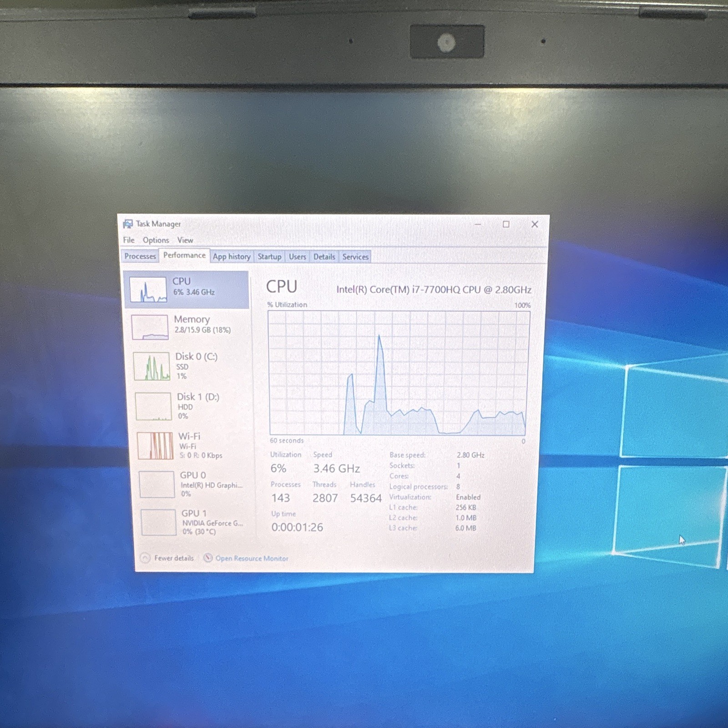Click the Virtualization Enabled value

coord(468,497)
